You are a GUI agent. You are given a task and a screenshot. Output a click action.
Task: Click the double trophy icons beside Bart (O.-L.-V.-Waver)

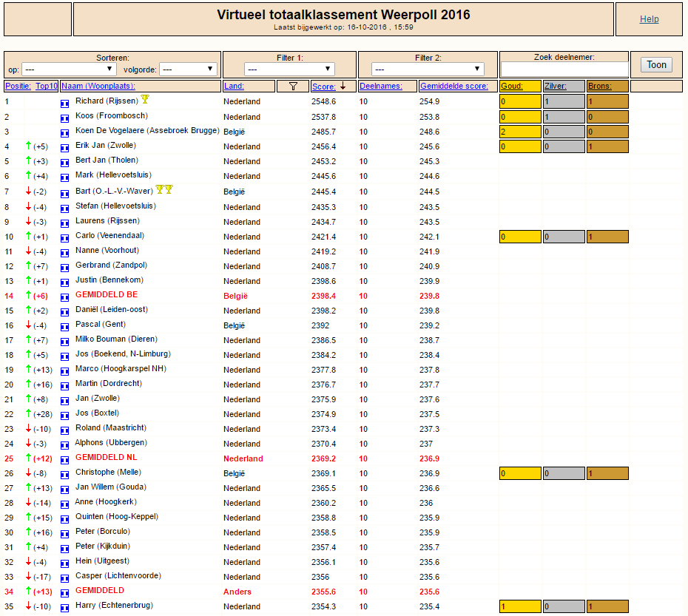tap(164, 189)
